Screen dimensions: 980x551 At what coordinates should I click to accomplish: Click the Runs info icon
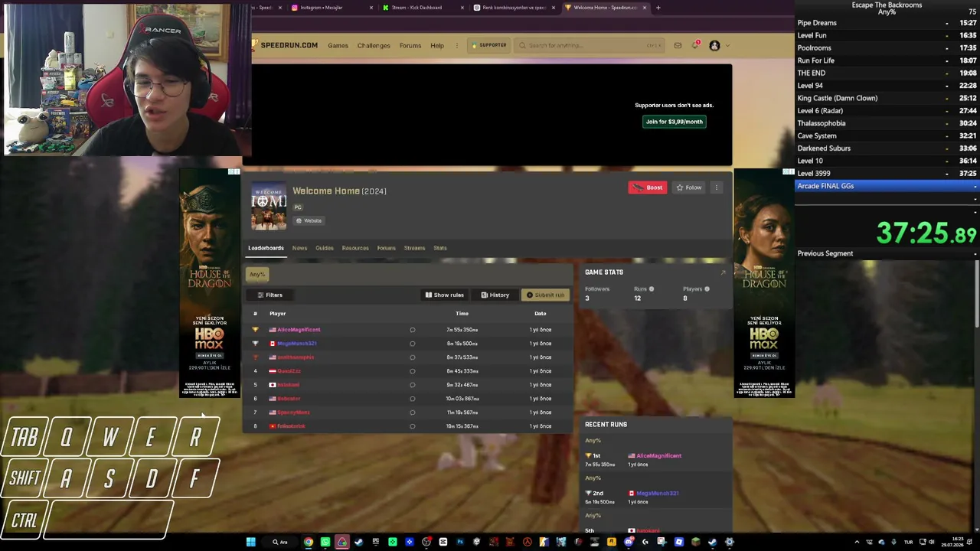pyautogui.click(x=652, y=289)
